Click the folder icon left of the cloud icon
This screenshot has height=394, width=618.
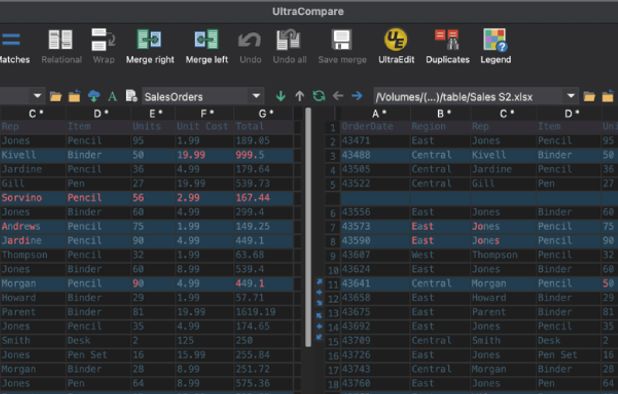(74, 96)
